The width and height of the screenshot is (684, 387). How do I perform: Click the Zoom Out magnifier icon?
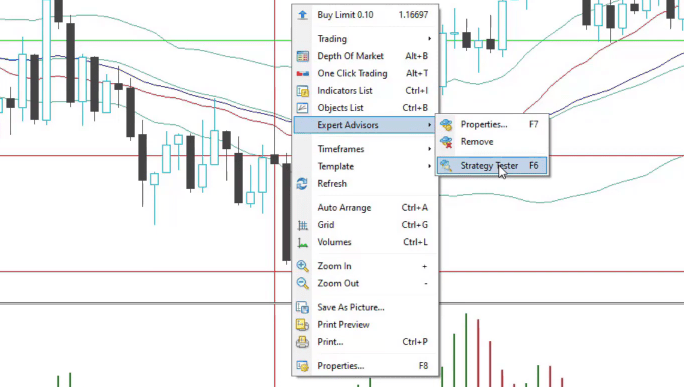(x=302, y=284)
